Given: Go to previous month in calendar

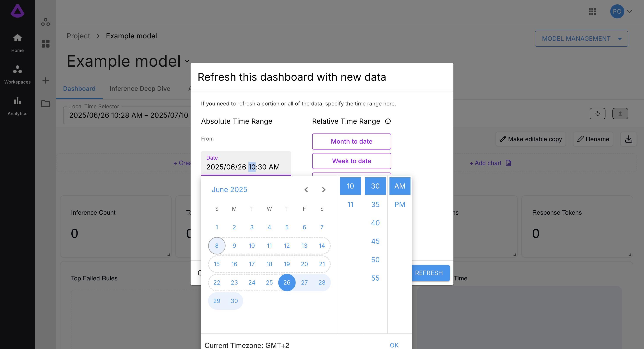Looking at the screenshot, I should click(306, 189).
